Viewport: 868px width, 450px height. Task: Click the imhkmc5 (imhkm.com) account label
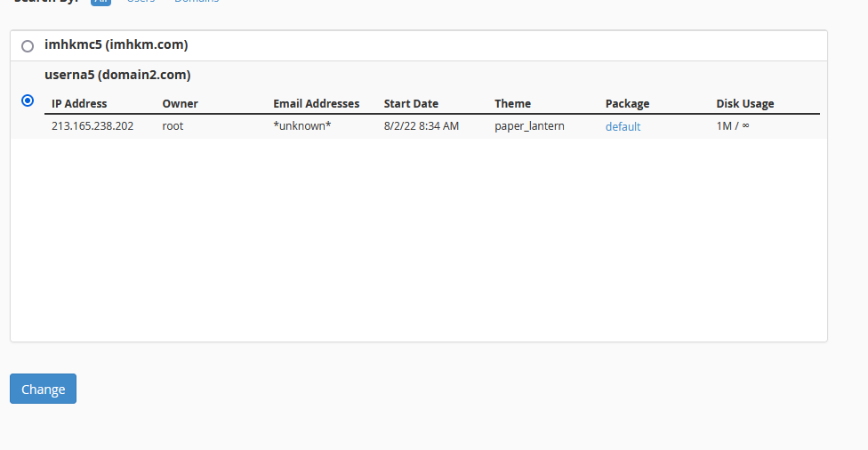pyautogui.click(x=116, y=44)
